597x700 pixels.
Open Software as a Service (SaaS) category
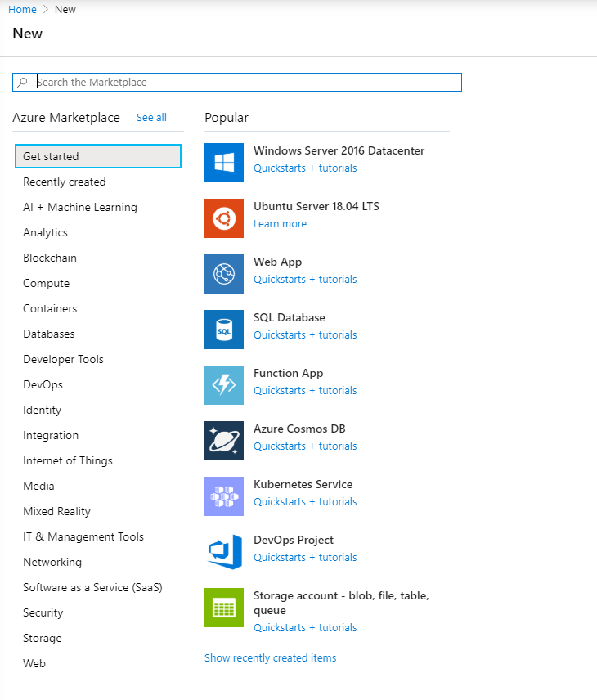(92, 587)
